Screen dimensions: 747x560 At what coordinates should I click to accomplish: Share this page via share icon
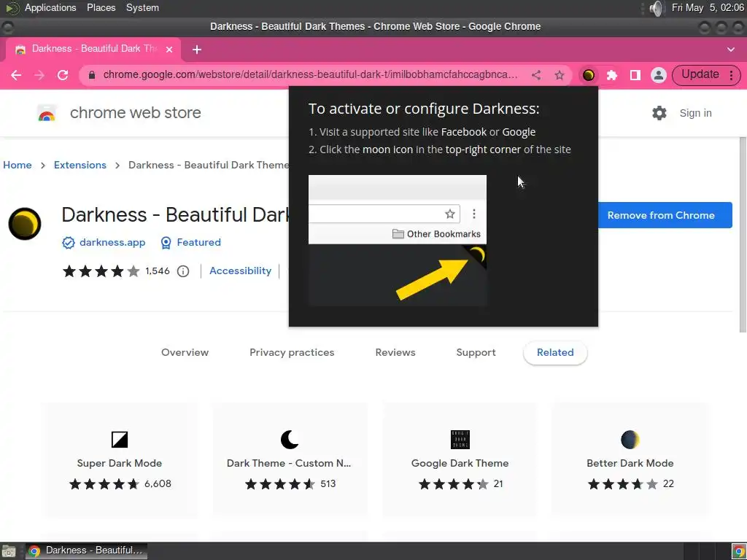click(x=536, y=75)
